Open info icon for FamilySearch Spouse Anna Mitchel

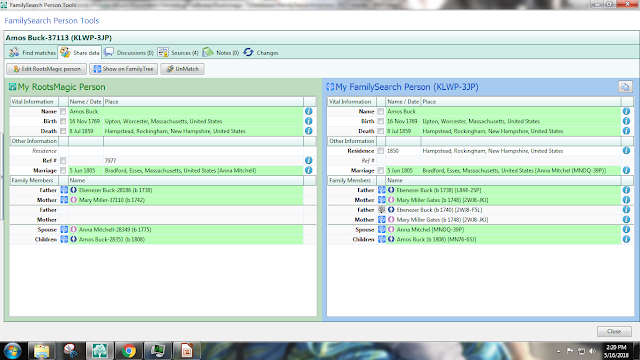coord(626,229)
